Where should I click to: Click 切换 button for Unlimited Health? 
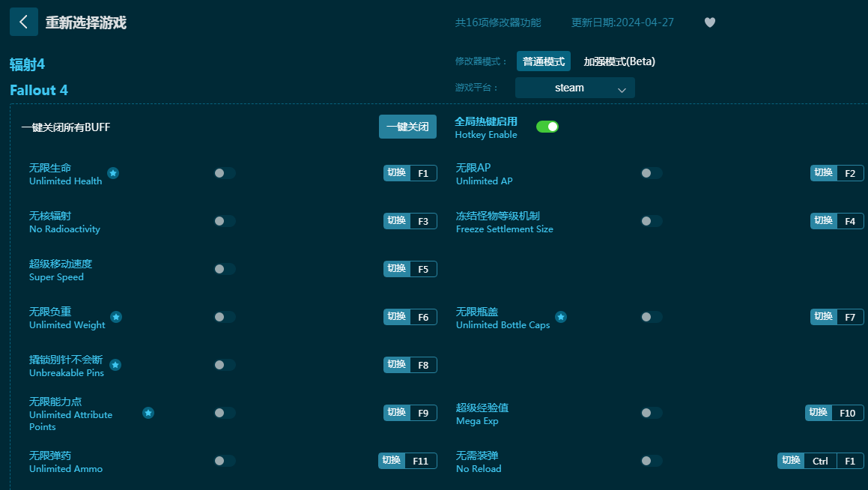397,173
